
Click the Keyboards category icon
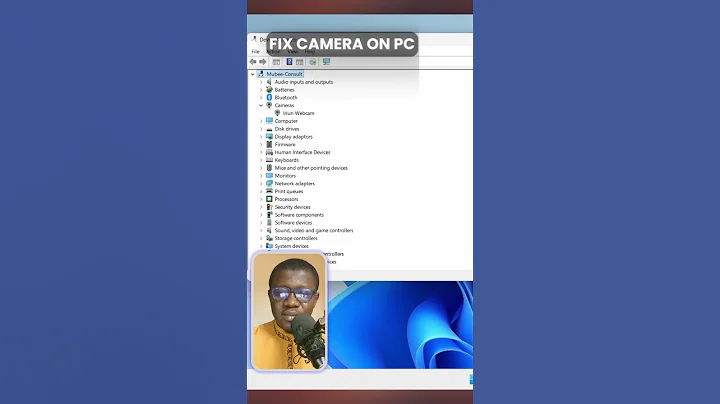coord(269,160)
